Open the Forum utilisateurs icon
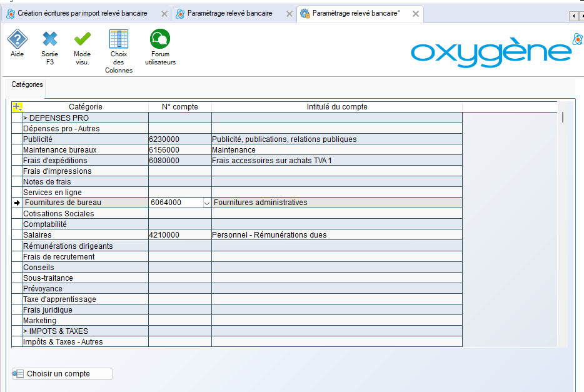The width and height of the screenshot is (584, 392). tap(159, 41)
